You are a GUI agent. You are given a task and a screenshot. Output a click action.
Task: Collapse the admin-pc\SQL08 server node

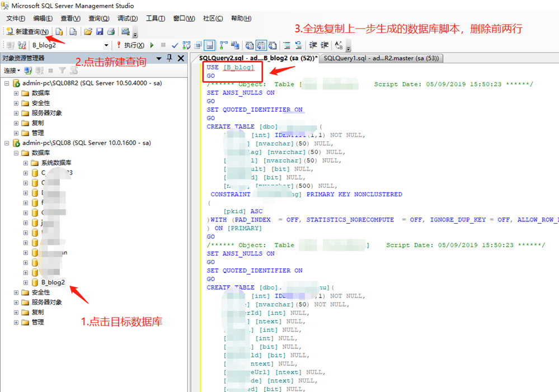point(7,143)
